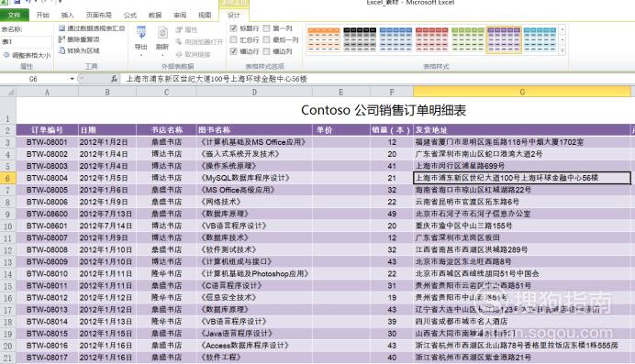
Task: Select the highlighted column G header
Action: click(x=522, y=93)
